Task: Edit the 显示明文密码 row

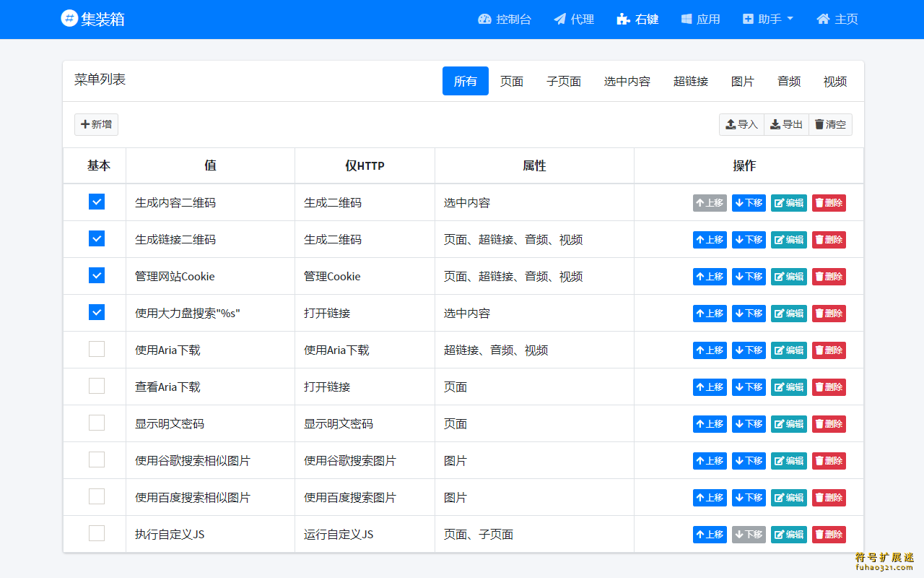Action: [x=789, y=424]
